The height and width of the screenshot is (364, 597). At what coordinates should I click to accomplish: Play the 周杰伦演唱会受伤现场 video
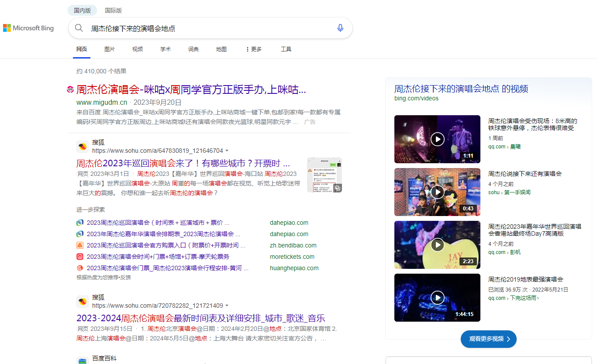pos(437,139)
